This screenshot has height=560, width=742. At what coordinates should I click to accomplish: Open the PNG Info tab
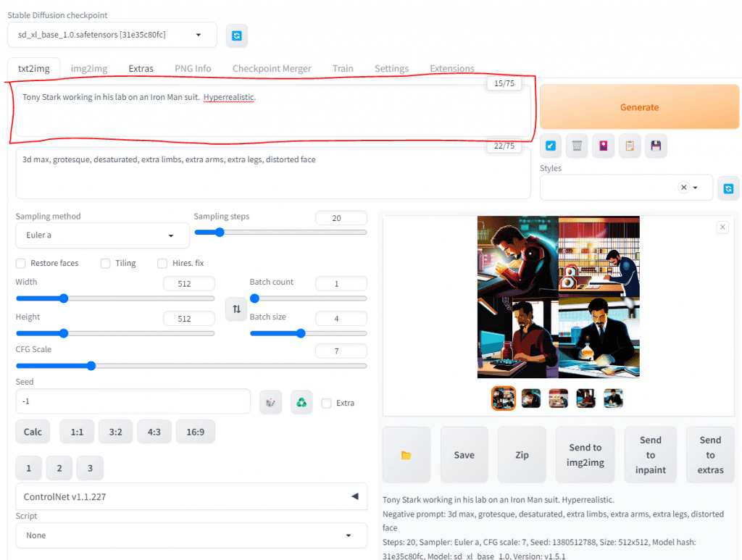point(193,69)
